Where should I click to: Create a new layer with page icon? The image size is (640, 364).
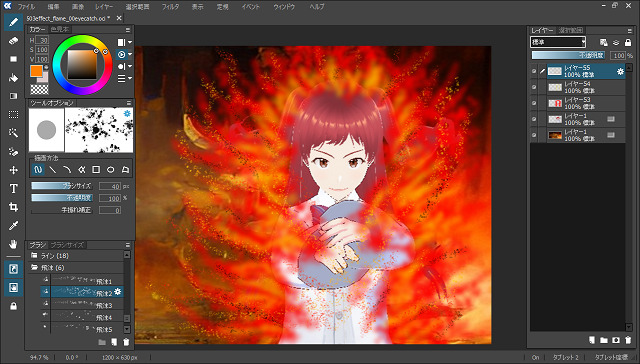[591, 340]
